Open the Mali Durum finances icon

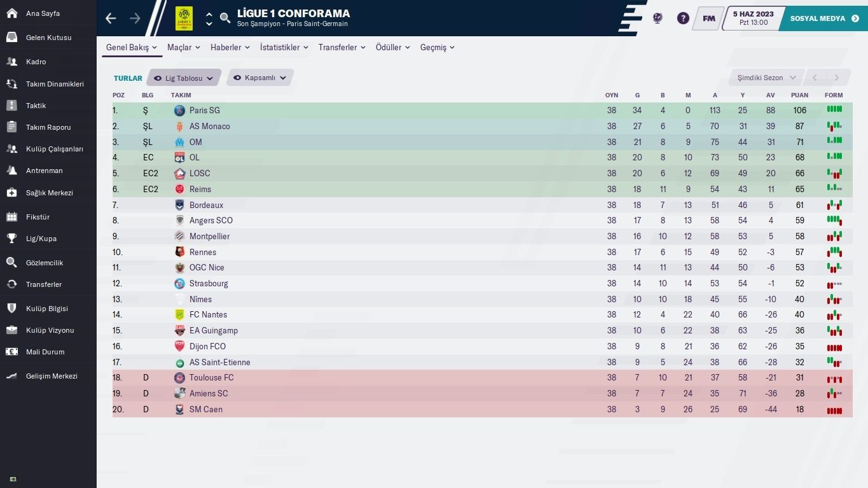tap(11, 352)
